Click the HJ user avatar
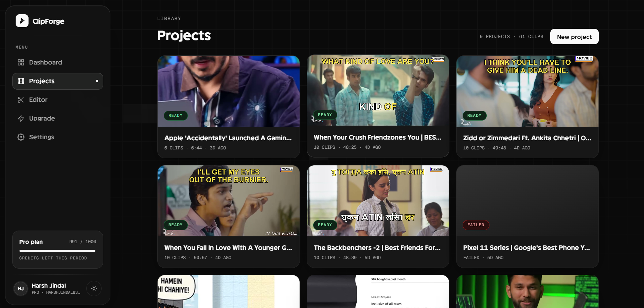Screen dimensions: 644x308 [x=21, y=289]
